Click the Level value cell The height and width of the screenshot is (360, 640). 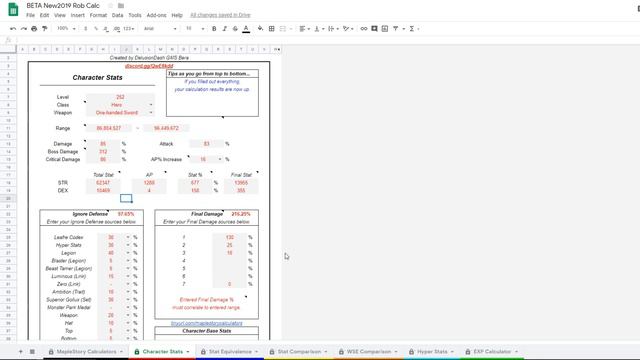[x=120, y=97]
